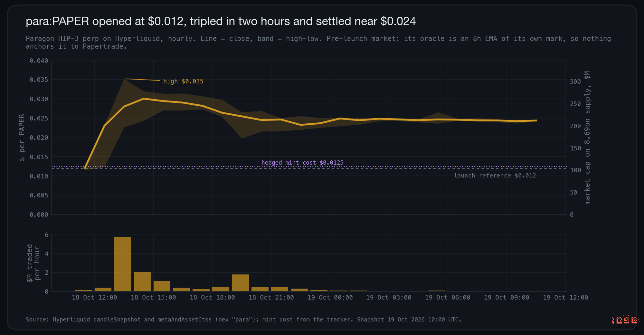Click the 'hedged mint cost $0.0125' label
The width and height of the screenshot is (644, 335).
tap(302, 163)
